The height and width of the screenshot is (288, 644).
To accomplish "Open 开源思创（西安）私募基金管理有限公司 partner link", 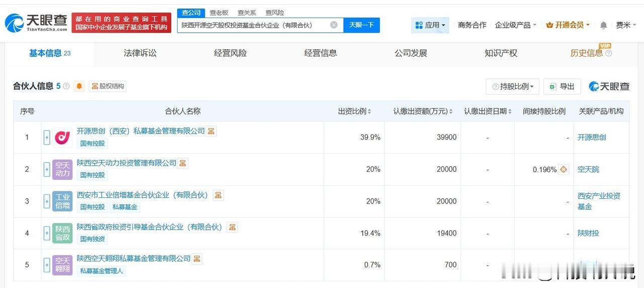I will click(x=141, y=131).
